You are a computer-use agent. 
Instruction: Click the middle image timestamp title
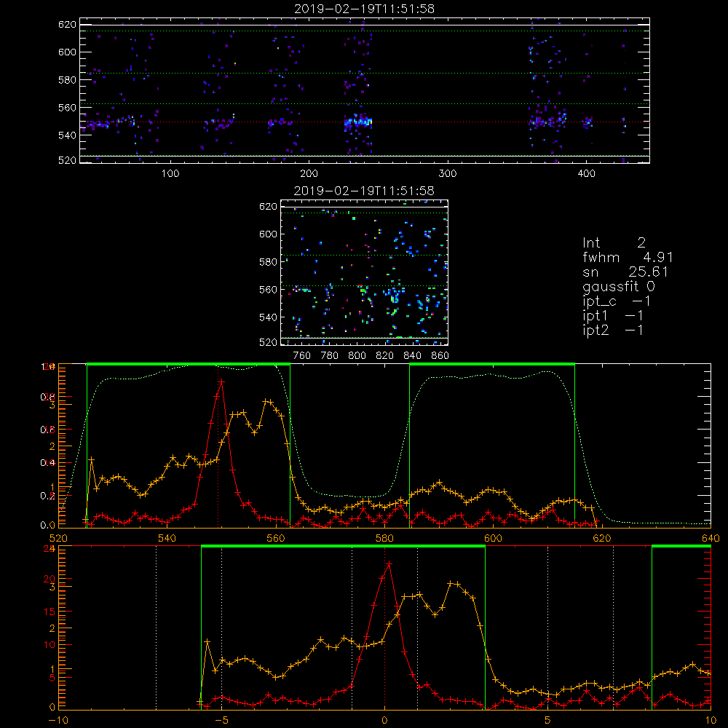point(364,191)
